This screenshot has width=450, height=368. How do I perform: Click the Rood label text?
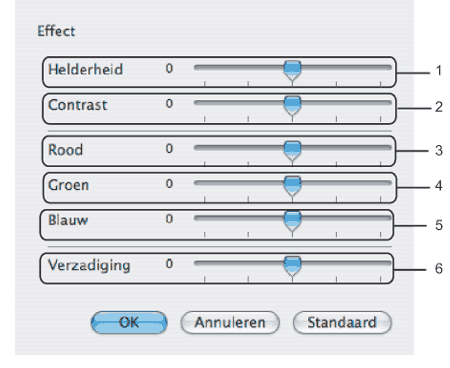[65, 150]
